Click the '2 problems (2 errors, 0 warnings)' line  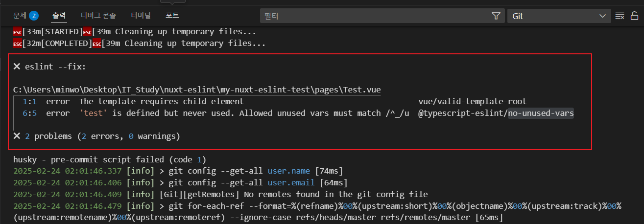click(x=96, y=136)
